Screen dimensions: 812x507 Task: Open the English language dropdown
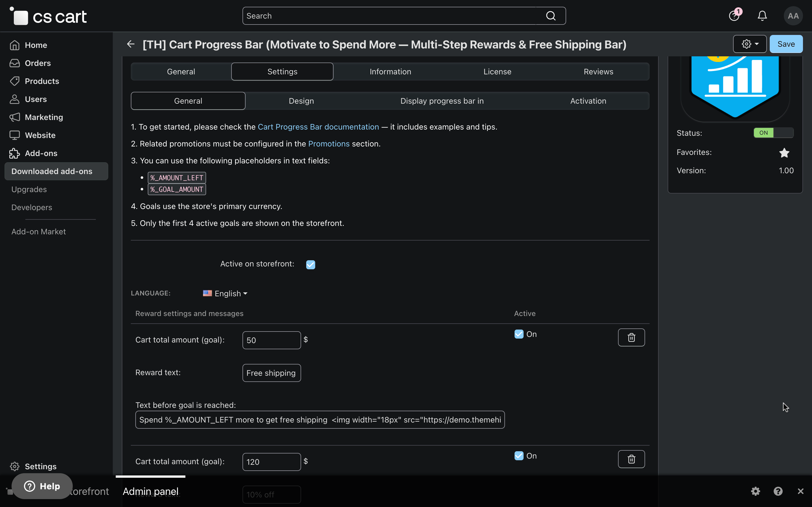click(226, 293)
